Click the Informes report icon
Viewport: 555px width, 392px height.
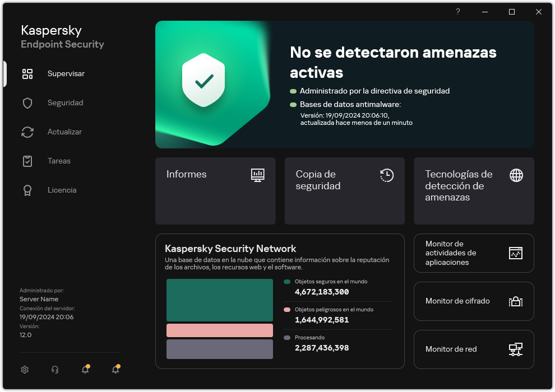(257, 175)
